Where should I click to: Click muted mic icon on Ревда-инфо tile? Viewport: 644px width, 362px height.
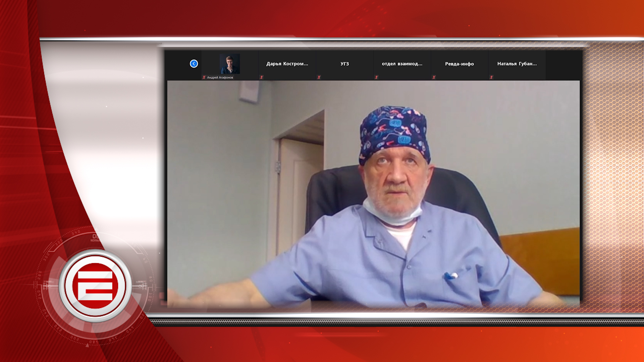pos(434,77)
